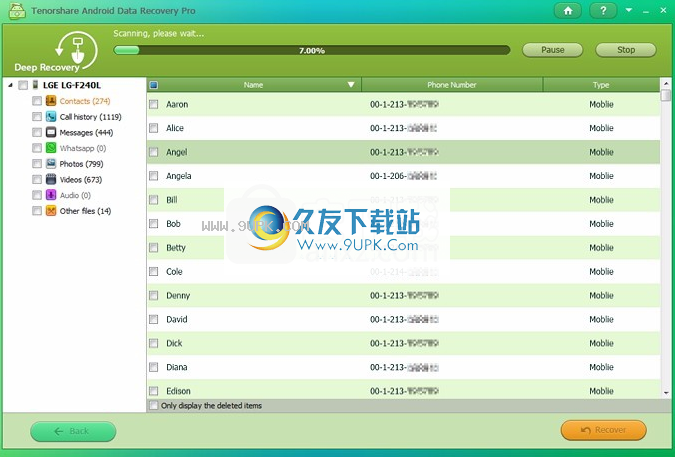Click the orange Recover button
The height and width of the screenshot is (457, 675).
pos(604,430)
